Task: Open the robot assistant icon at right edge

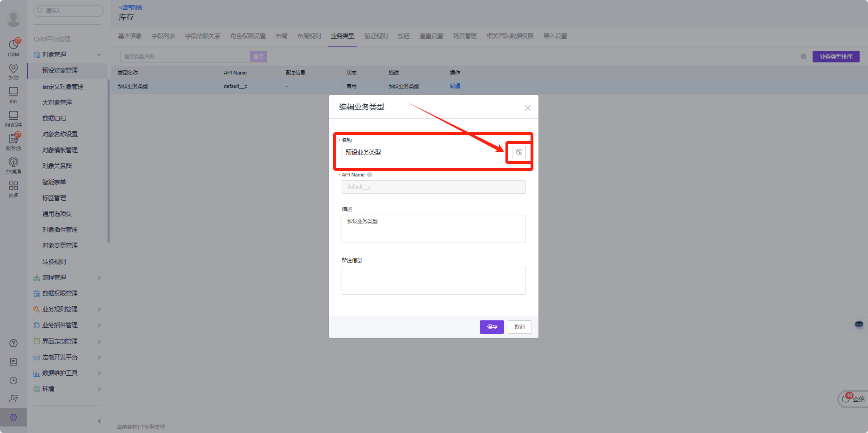Action: point(859,324)
